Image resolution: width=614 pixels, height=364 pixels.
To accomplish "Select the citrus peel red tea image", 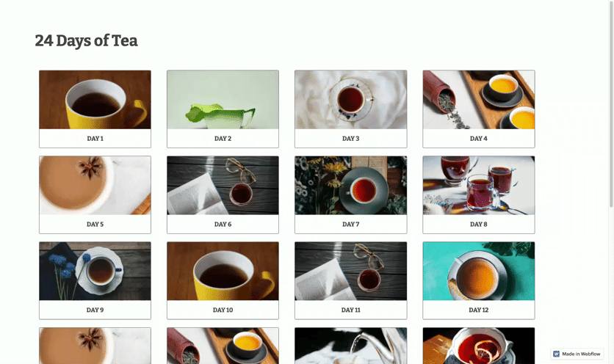I will pos(479,346).
